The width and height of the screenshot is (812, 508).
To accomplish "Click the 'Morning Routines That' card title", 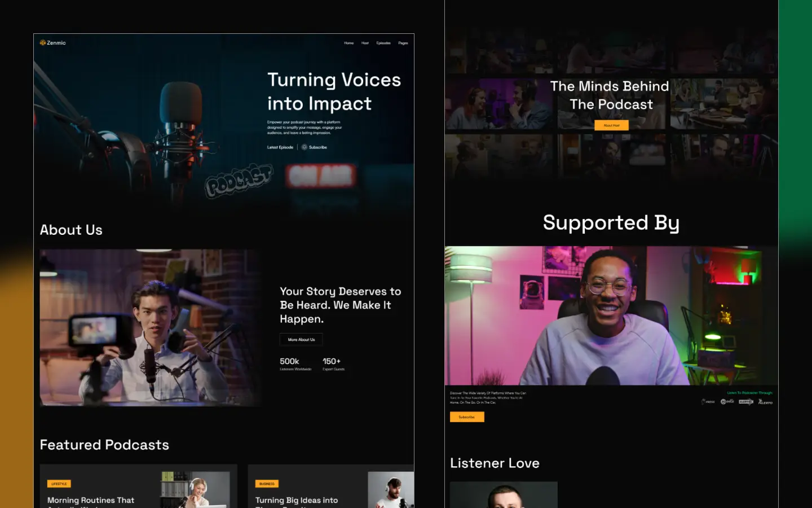I will 91,500.
